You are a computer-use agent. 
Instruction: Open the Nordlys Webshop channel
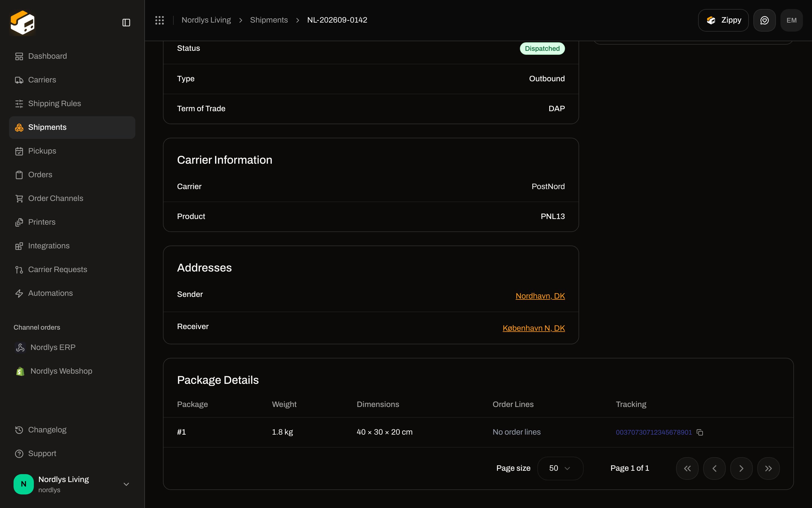pyautogui.click(x=72, y=371)
